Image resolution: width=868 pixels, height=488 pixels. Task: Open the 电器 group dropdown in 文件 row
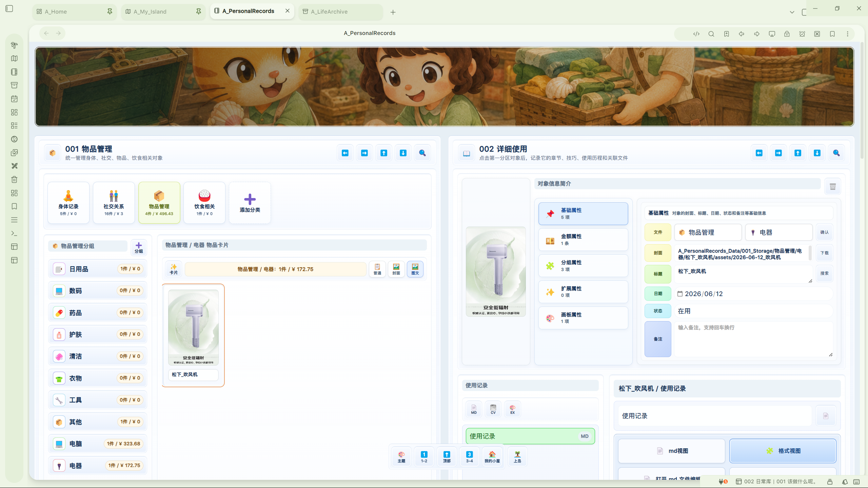pos(779,232)
